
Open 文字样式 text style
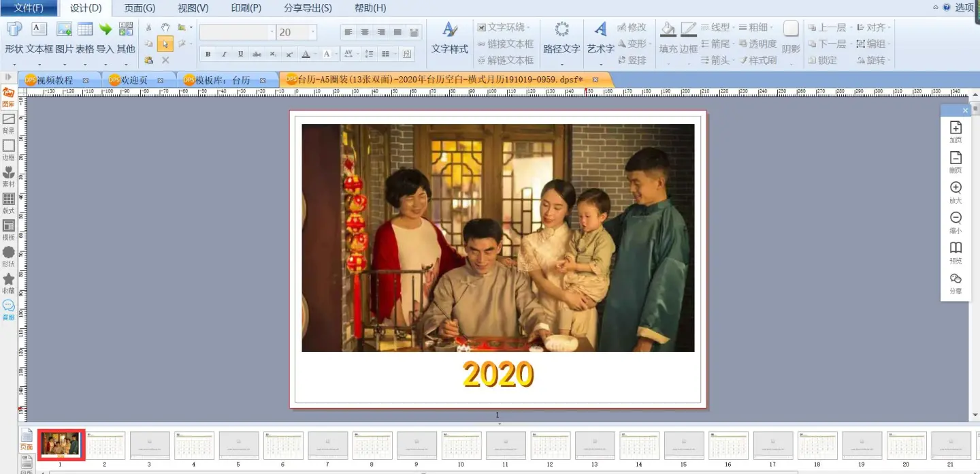[x=450, y=38]
